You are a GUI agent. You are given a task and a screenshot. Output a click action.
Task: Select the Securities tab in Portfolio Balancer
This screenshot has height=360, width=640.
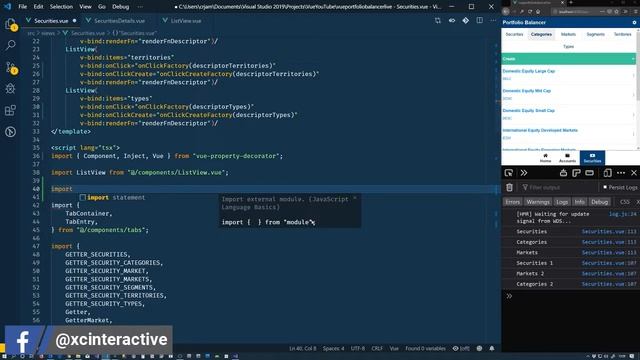click(514, 34)
